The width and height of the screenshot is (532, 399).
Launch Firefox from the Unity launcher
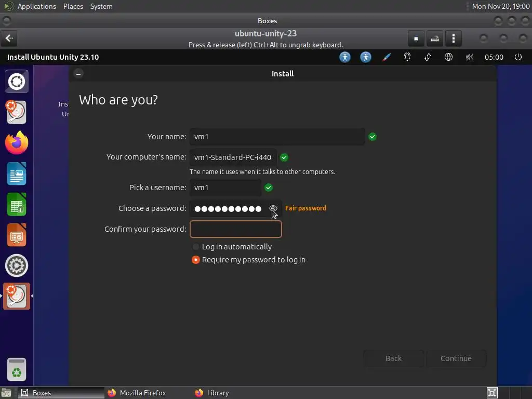[x=17, y=143]
